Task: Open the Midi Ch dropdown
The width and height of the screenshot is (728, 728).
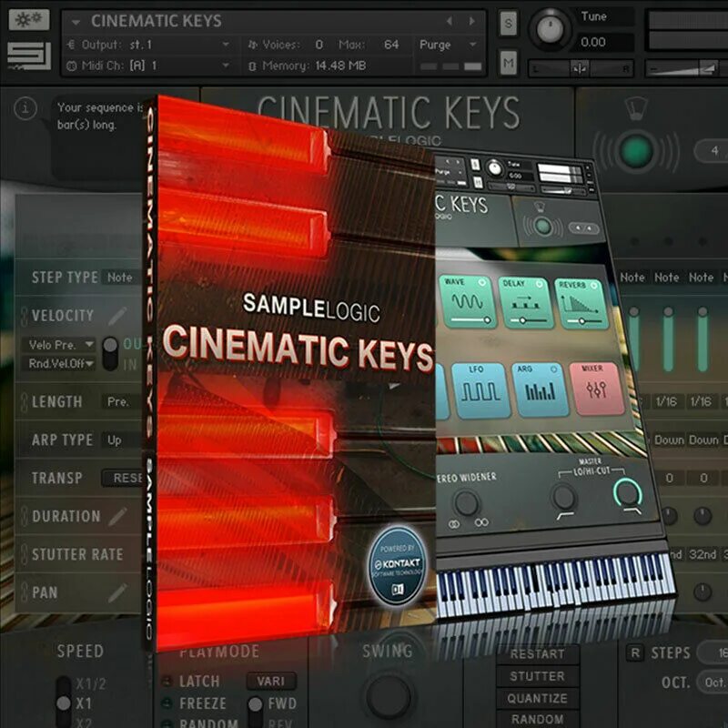Action: click(148, 66)
